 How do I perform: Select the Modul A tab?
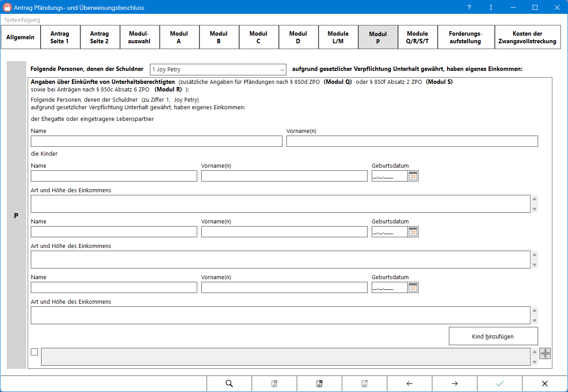[x=179, y=37]
